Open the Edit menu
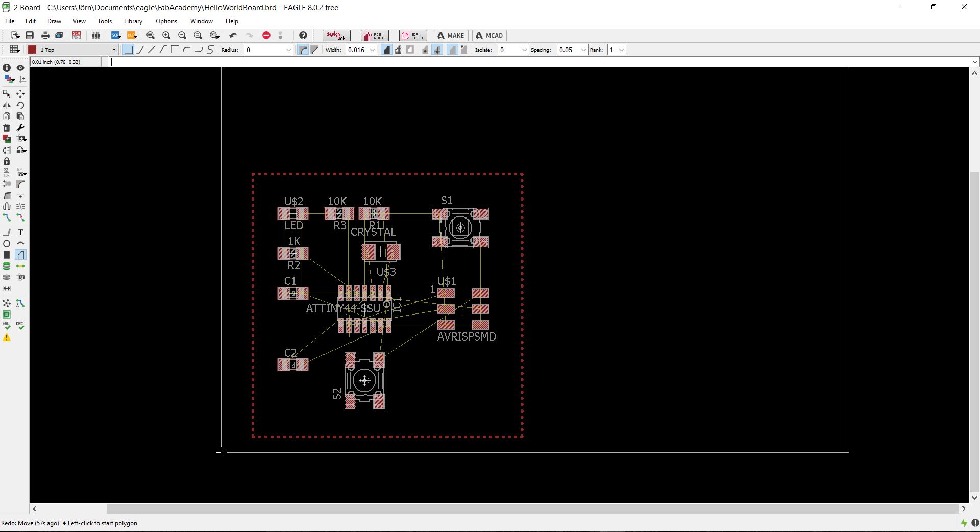Screen dimensions: 980x532 [x=31, y=21]
